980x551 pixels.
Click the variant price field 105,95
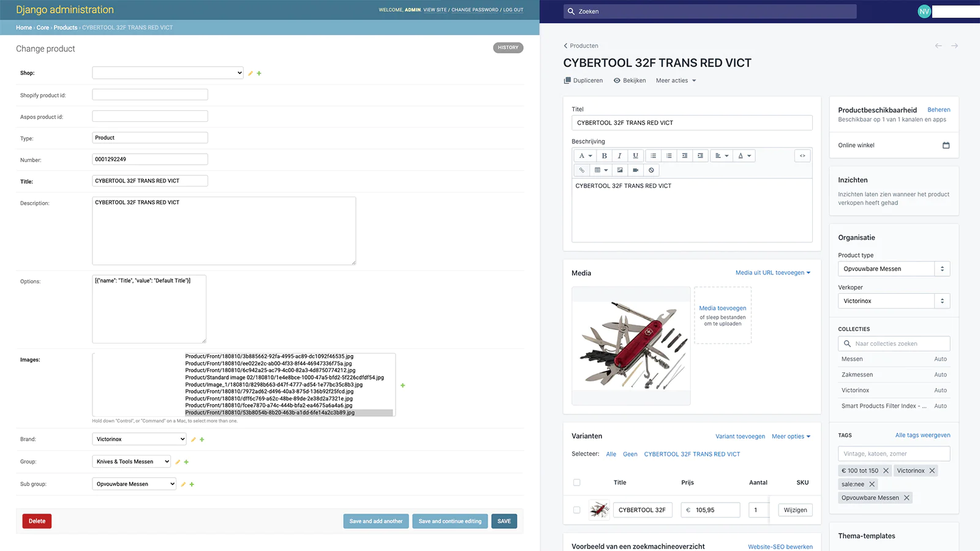point(710,510)
